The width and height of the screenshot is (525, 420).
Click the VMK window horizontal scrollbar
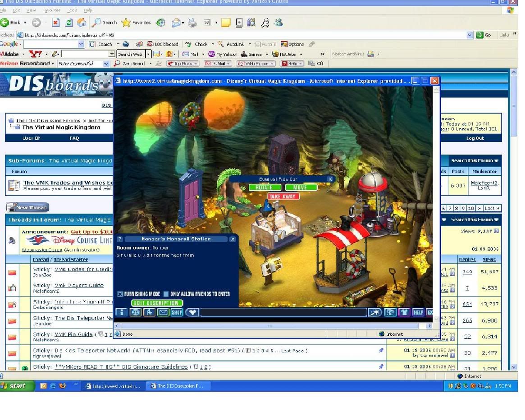(269, 325)
